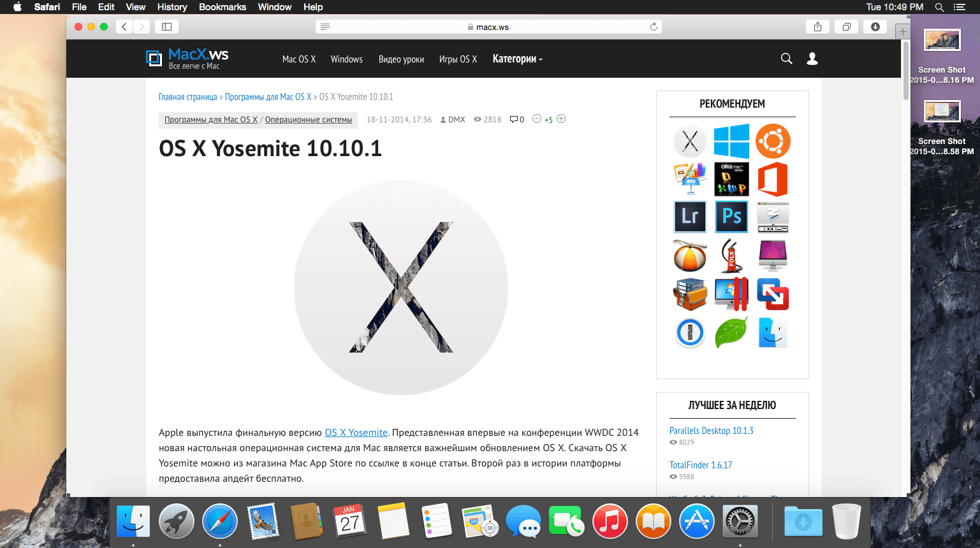Click the macx.ws address field
Screen dimensions: 980x548
point(488,27)
